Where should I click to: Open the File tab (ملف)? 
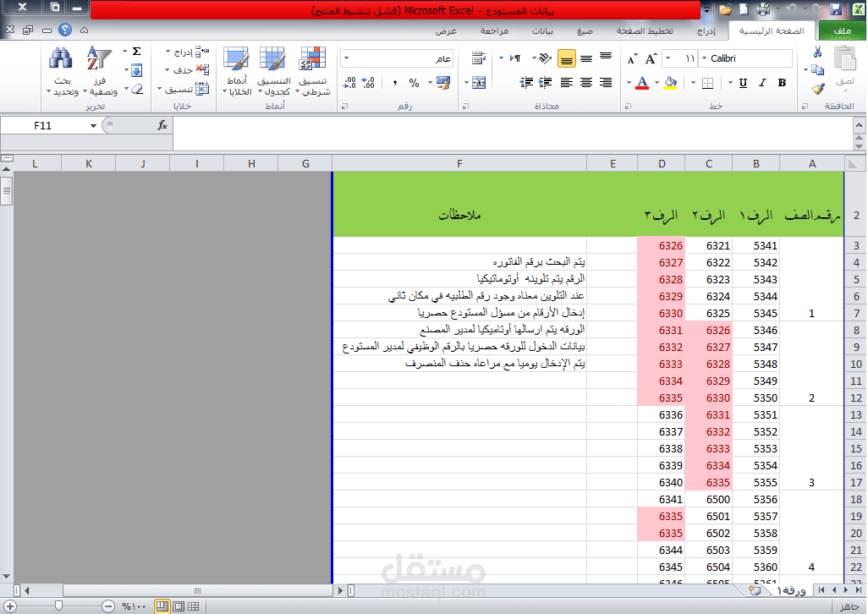[x=842, y=31]
